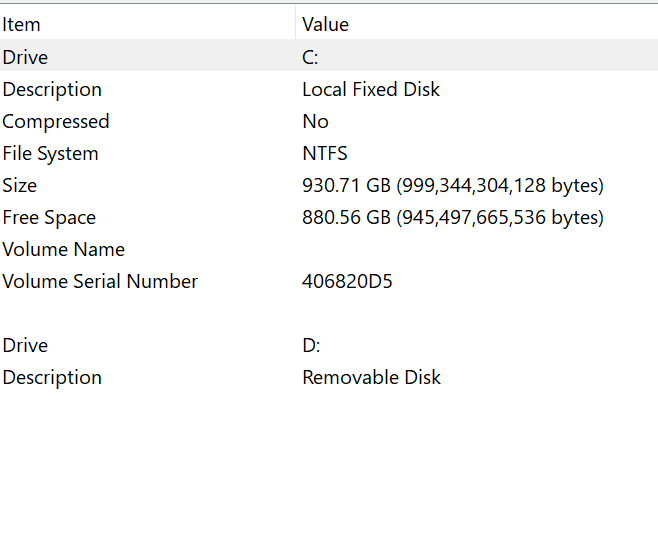Screen dimensions: 658x556
Task: Click the Compressed value No
Action: 315,121
